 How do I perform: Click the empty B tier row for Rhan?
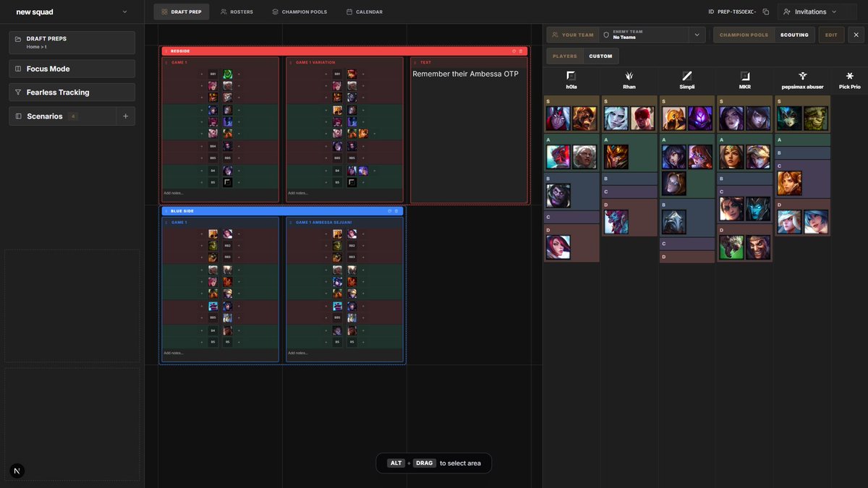pos(629,179)
